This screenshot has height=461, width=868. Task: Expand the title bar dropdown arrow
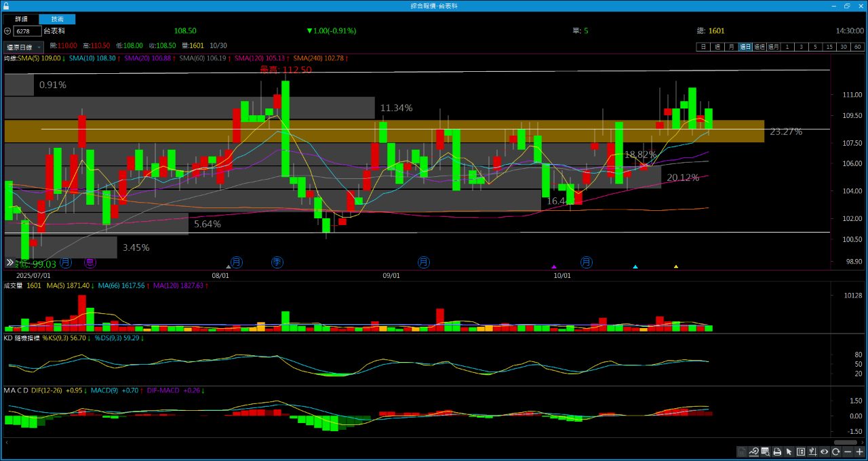tap(834, 5)
